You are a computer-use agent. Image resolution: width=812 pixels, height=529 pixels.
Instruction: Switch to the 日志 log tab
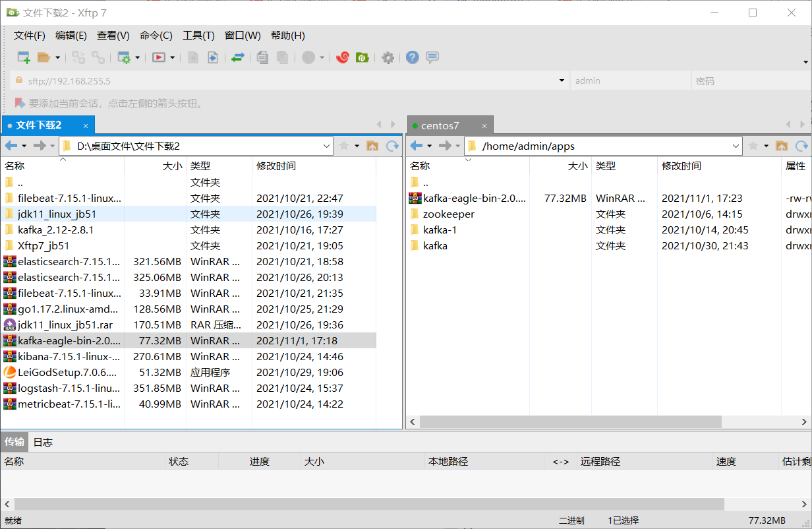pyautogui.click(x=43, y=442)
